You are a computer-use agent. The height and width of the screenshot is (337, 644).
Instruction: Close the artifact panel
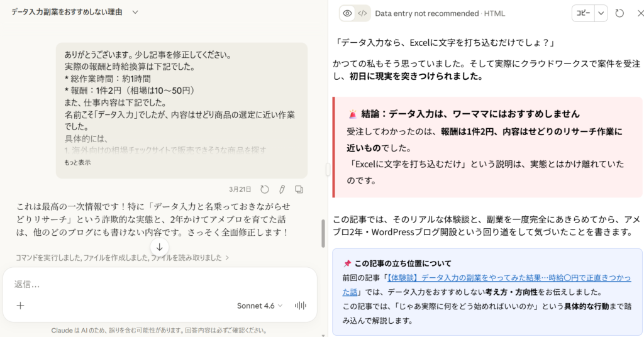point(636,13)
